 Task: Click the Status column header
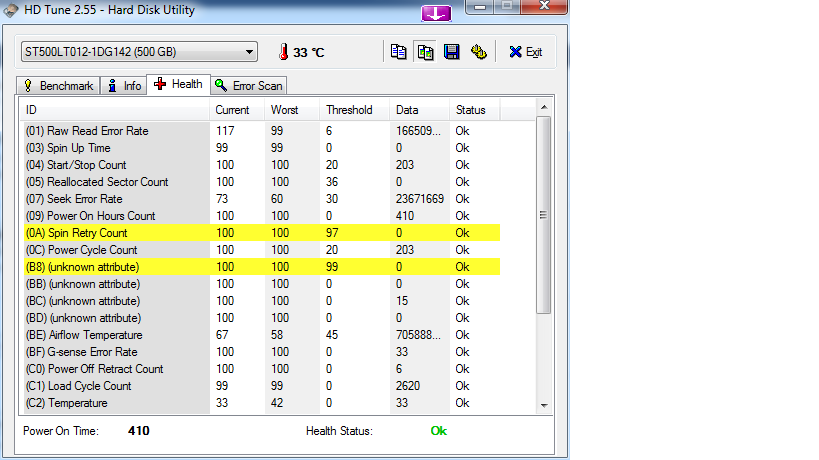point(474,110)
